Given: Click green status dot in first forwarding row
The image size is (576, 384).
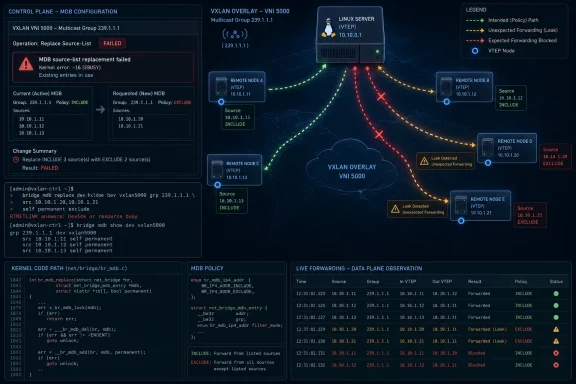Looking at the screenshot, I should (556, 294).
